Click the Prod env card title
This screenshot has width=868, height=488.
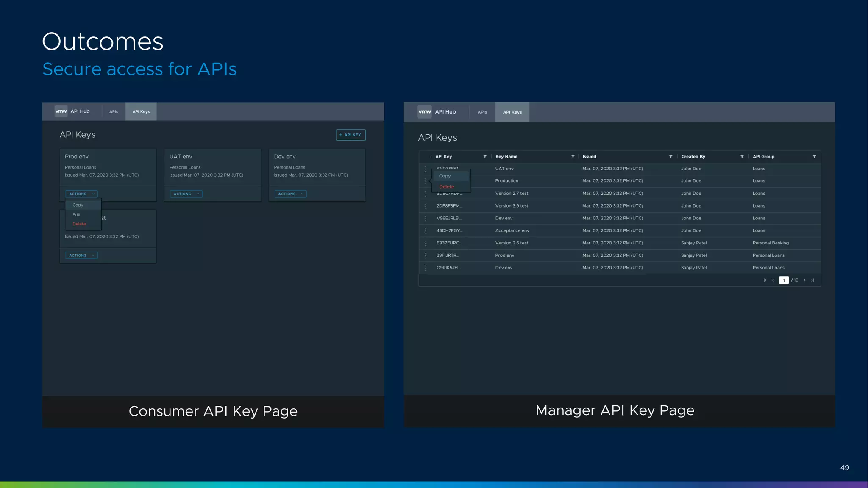(x=77, y=157)
